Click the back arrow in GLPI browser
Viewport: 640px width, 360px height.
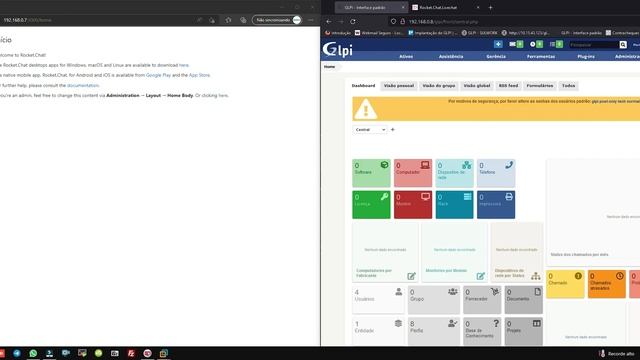coord(329,22)
